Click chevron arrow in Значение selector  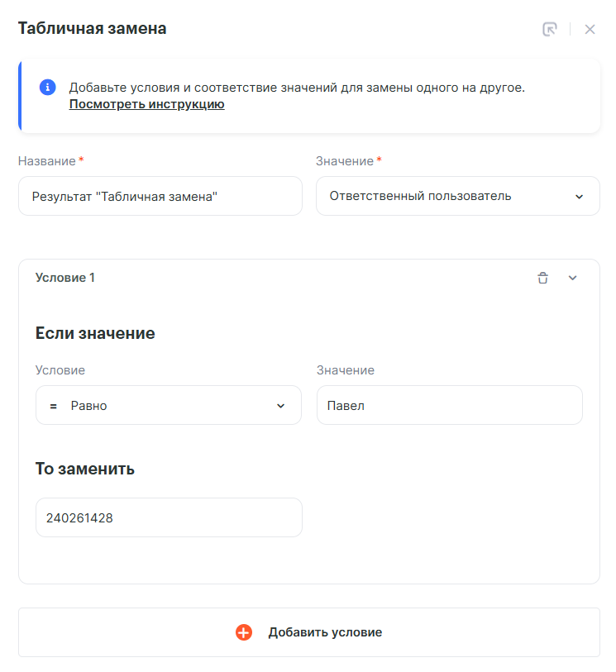580,197
